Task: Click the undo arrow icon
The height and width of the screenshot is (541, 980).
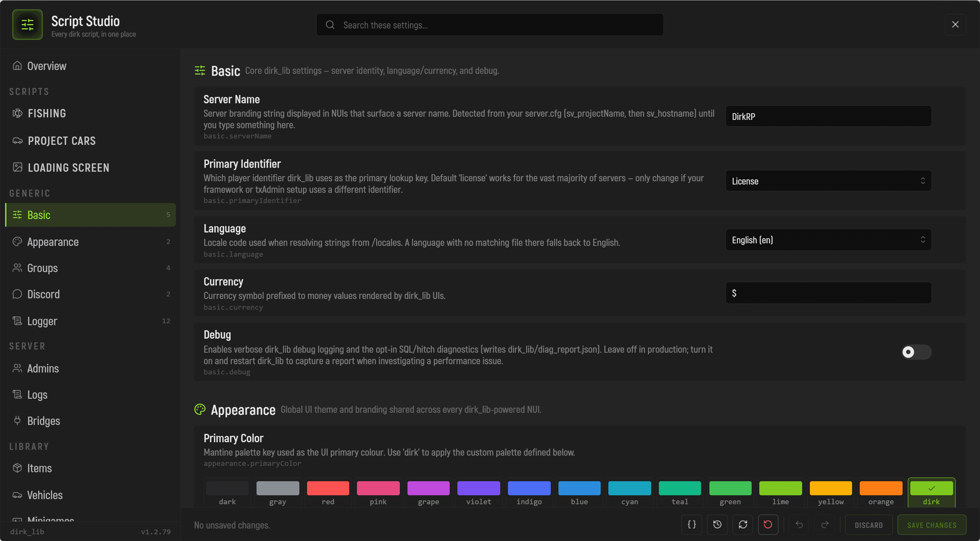Action: tap(799, 525)
